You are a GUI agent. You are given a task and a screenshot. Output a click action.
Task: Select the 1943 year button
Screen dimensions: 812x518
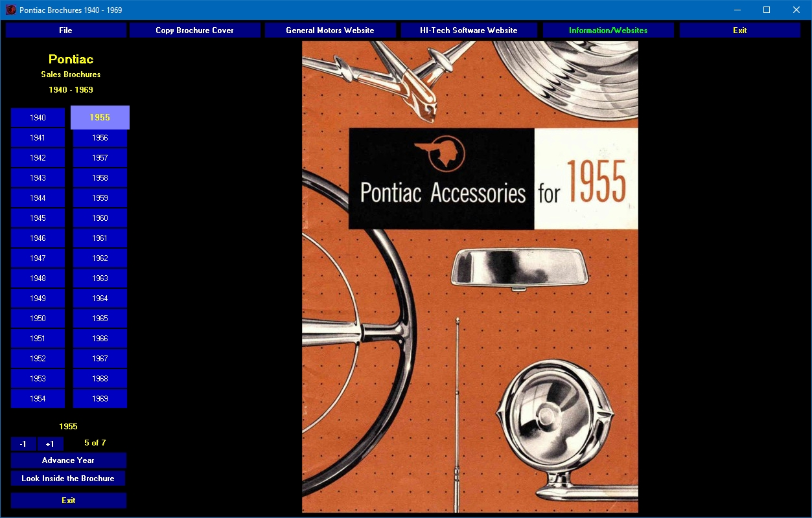[x=38, y=178]
